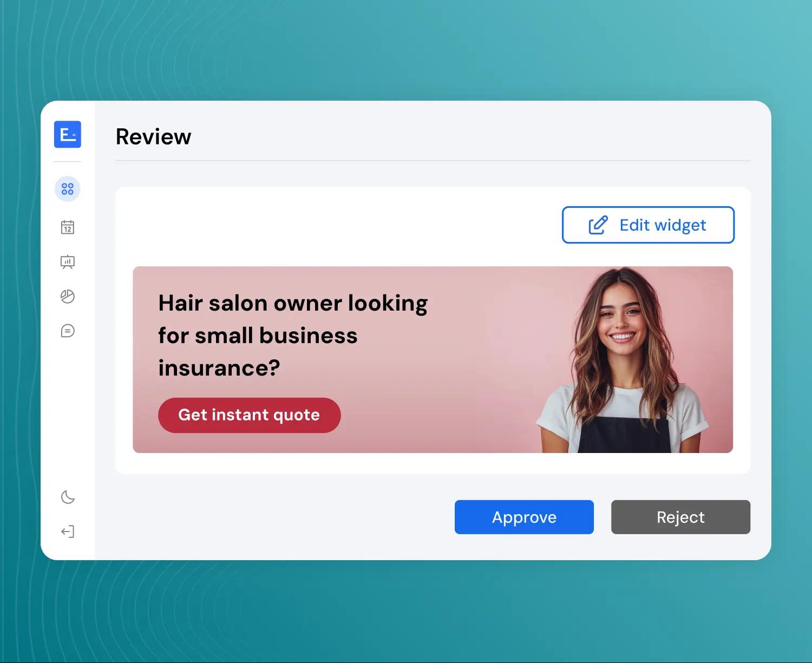Toggle dark mode with moon icon

tap(68, 497)
